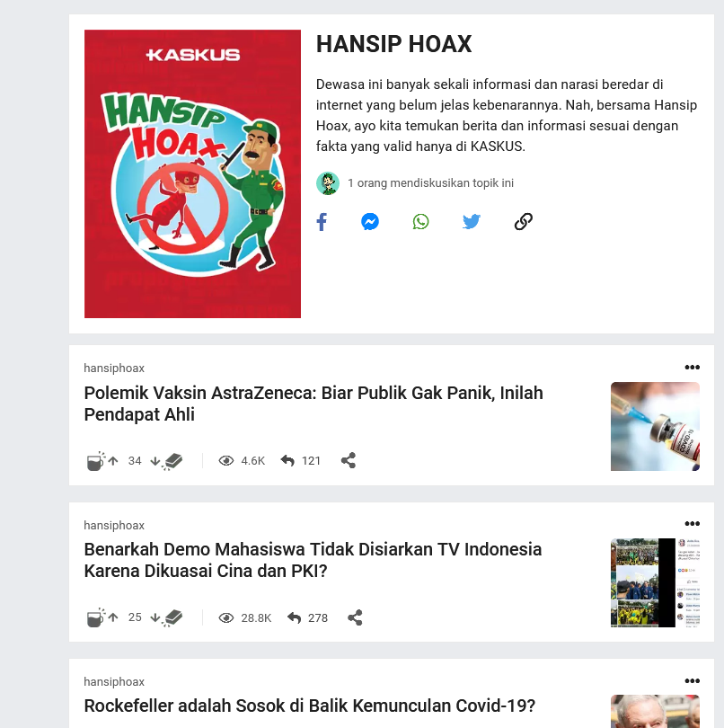
Task: Upvote the Demo Mahasiswa thread
Action: pos(102,617)
